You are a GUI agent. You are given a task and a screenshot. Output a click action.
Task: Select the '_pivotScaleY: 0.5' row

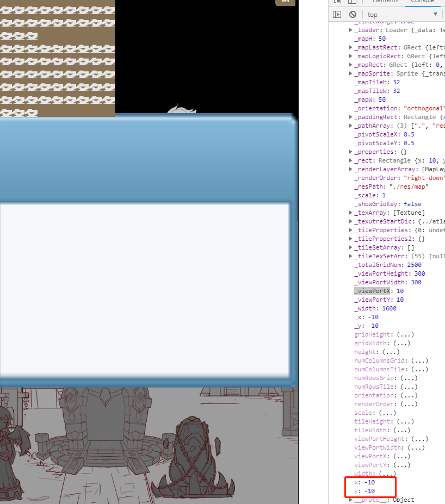pyautogui.click(x=384, y=143)
